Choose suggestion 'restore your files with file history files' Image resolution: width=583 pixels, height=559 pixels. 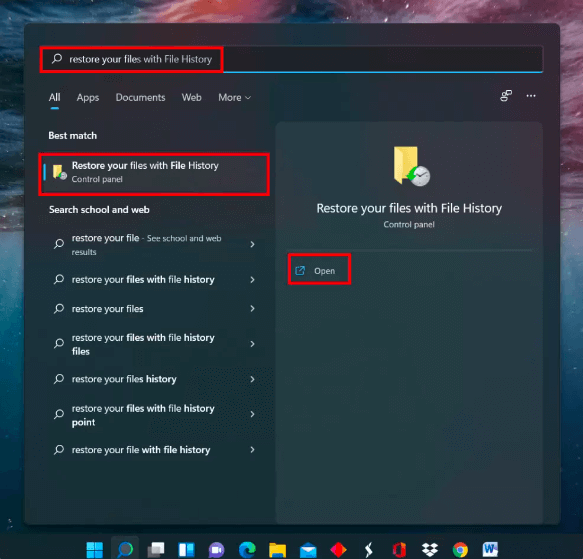point(143,344)
